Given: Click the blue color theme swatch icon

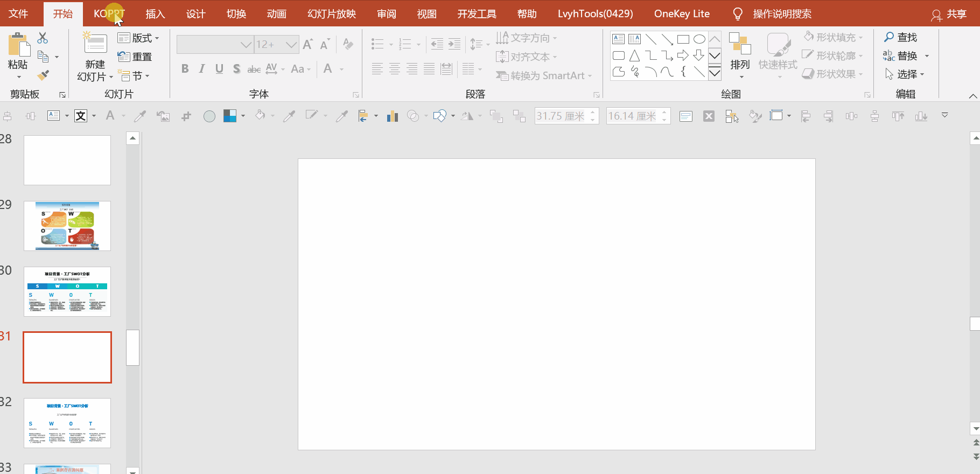Looking at the screenshot, I should [x=230, y=116].
